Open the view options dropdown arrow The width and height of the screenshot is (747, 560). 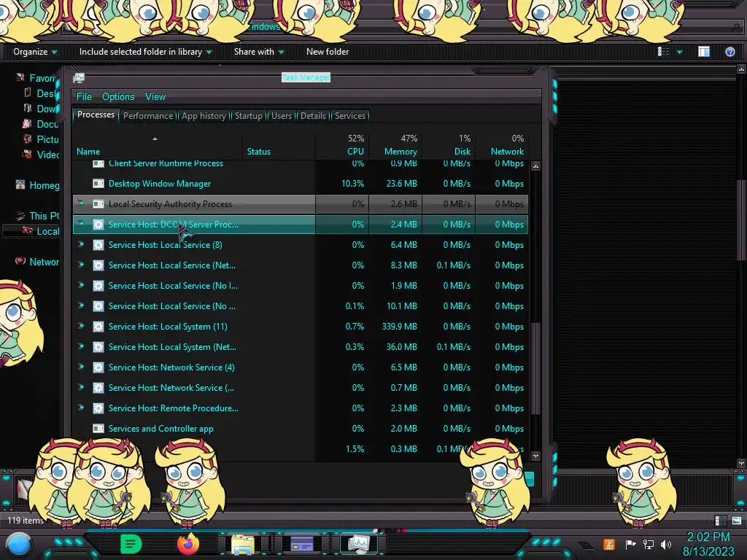[680, 52]
